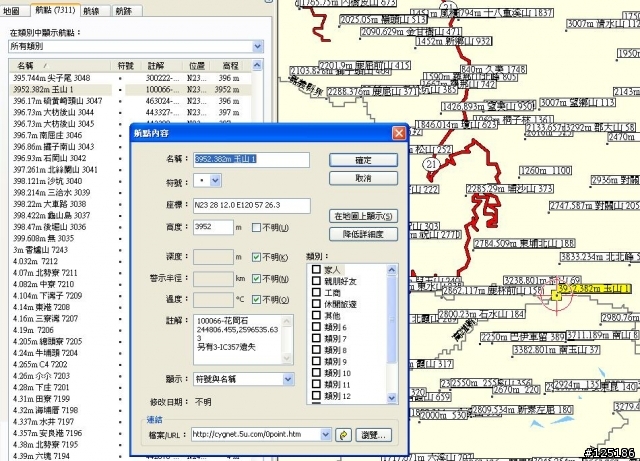Select the 4.14m 東港 7208 row
Image resolution: width=640 pixels, height=461 pixels.
[x=69, y=307]
